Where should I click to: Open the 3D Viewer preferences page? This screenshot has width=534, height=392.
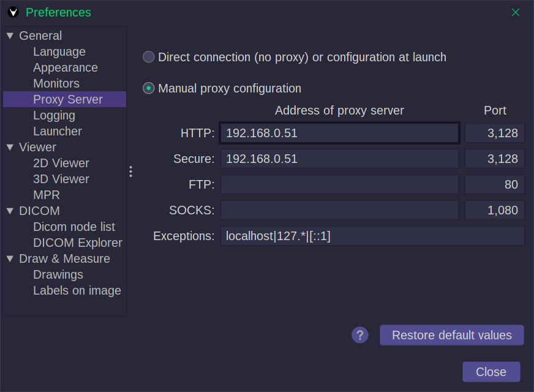click(x=61, y=179)
